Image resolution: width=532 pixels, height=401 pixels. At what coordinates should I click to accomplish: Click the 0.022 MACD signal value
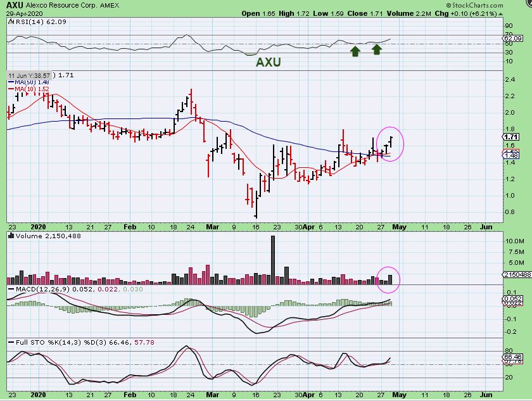pos(108,289)
